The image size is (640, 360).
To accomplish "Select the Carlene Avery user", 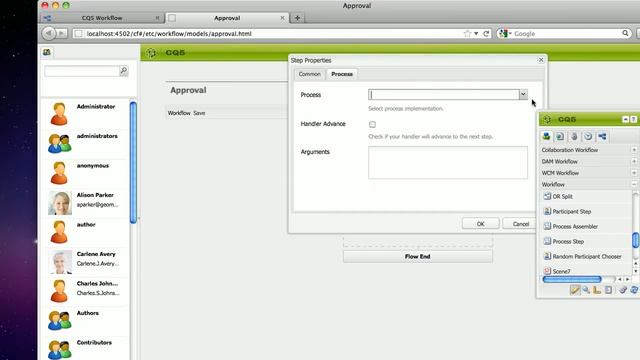I will tap(85, 261).
